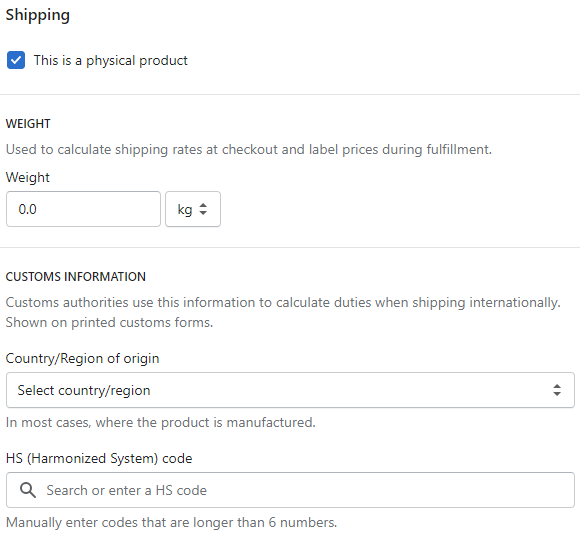Screen dimensions: 580x541
Task: Click the Shipping section heading
Action: pyautogui.click(x=38, y=16)
